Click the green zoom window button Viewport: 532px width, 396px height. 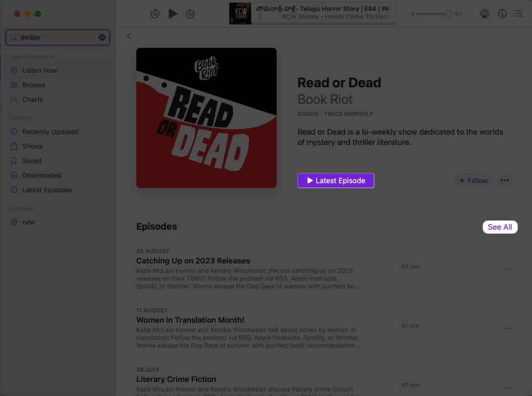38,14
